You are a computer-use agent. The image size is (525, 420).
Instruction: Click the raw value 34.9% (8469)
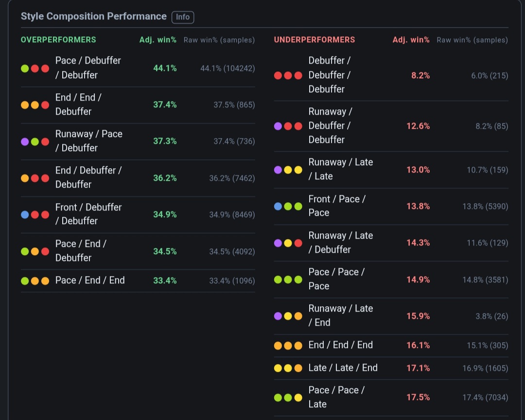click(x=232, y=215)
